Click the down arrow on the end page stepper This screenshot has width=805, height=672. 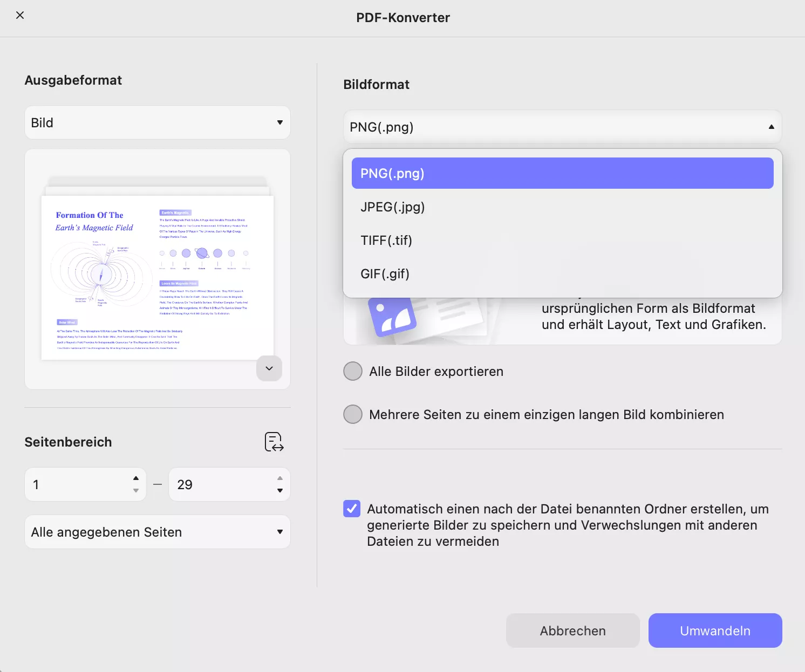click(x=279, y=491)
